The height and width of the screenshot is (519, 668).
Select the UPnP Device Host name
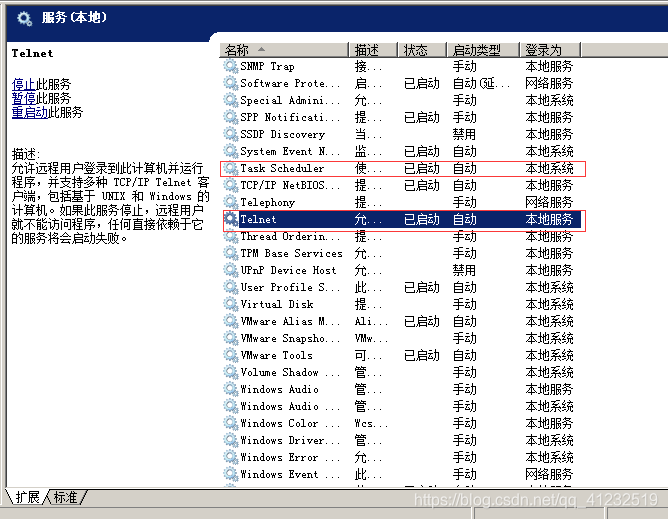[x=288, y=271]
